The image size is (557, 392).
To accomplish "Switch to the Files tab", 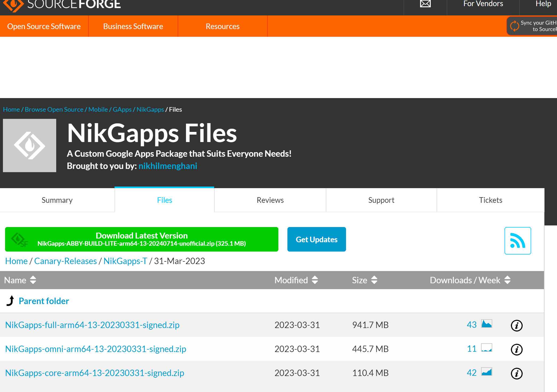I will point(165,200).
